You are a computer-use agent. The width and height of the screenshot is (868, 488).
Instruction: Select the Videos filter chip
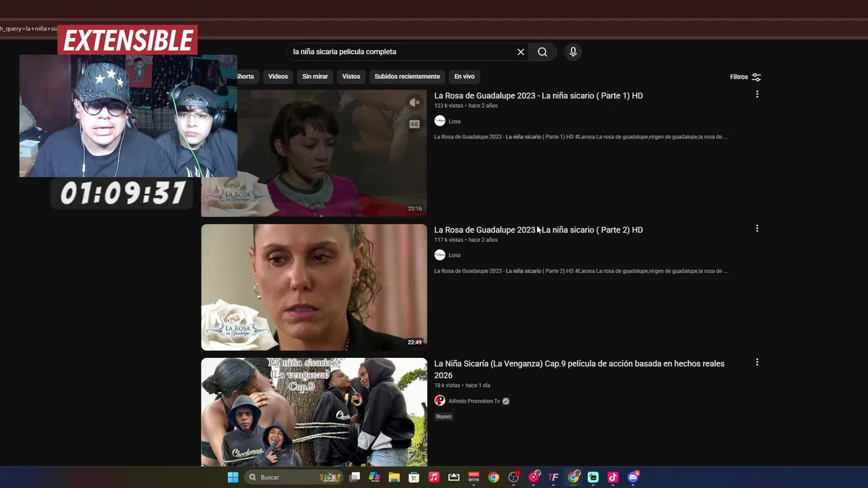pos(278,77)
